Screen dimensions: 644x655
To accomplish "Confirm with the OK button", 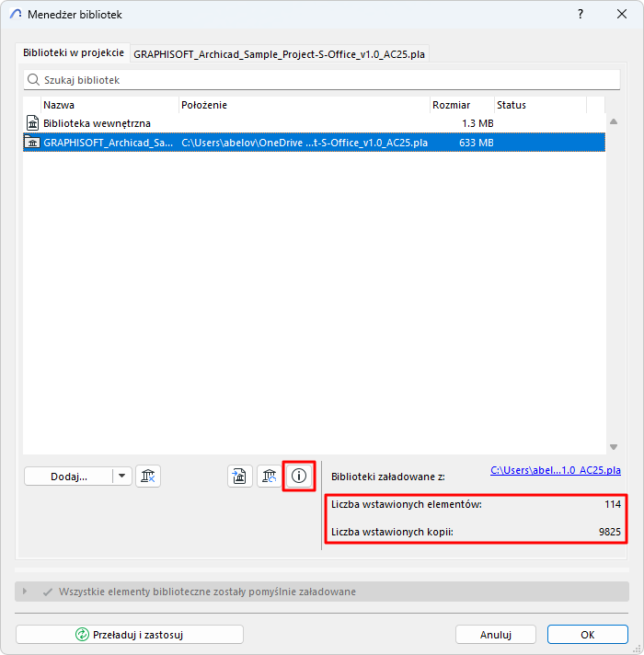I will click(588, 635).
